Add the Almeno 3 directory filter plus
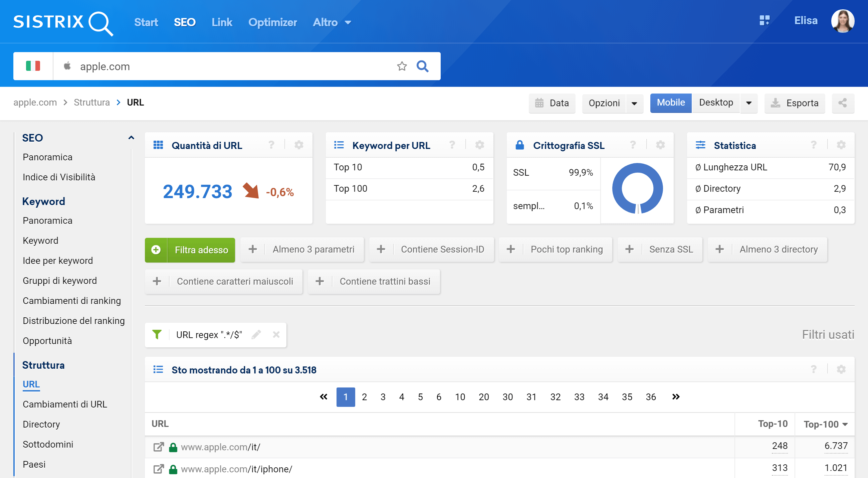 coord(720,250)
